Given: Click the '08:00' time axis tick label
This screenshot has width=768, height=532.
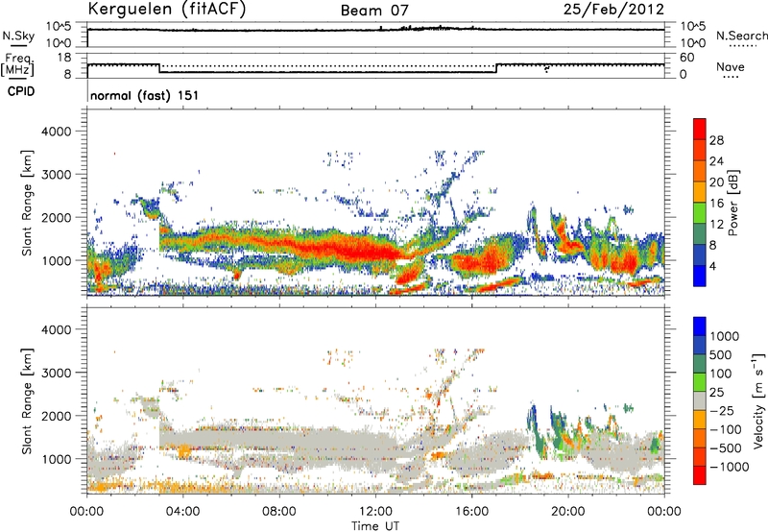Looking at the screenshot, I should click(x=278, y=512).
